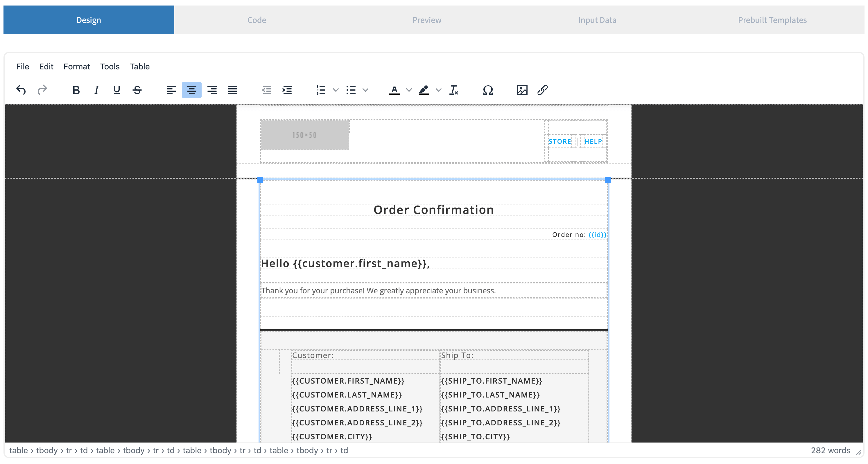Click the STORE link in header
Screen dimensions: 868x464
[560, 141]
